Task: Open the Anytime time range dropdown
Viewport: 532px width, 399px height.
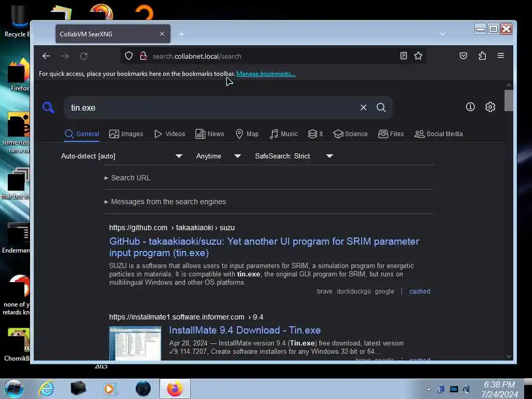Action: pos(219,156)
